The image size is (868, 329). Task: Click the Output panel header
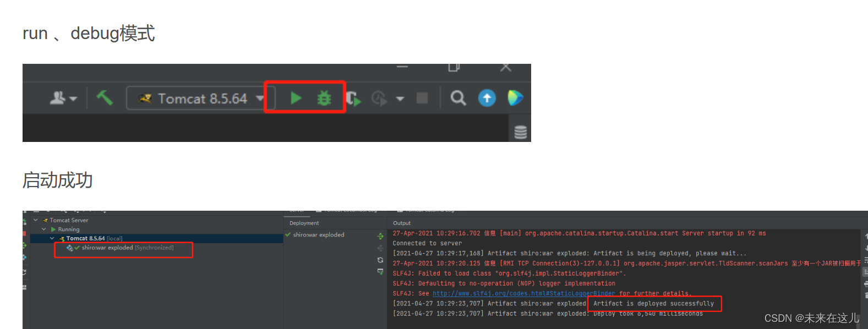[402, 223]
